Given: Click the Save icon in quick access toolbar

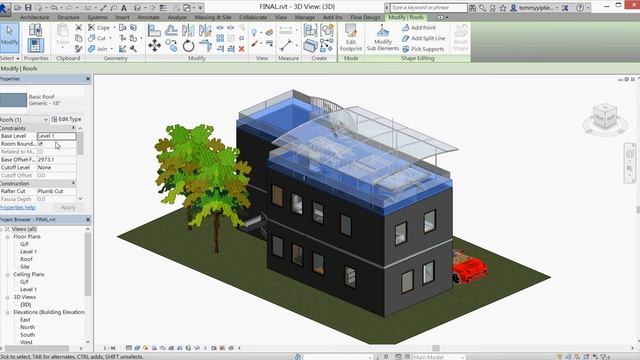Looking at the screenshot, I should [28, 7].
